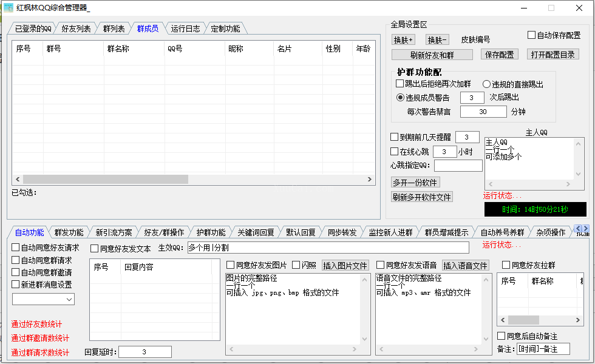This screenshot has height=364, width=595.
Task: Open the 运行日志 tab
Action: point(185,29)
